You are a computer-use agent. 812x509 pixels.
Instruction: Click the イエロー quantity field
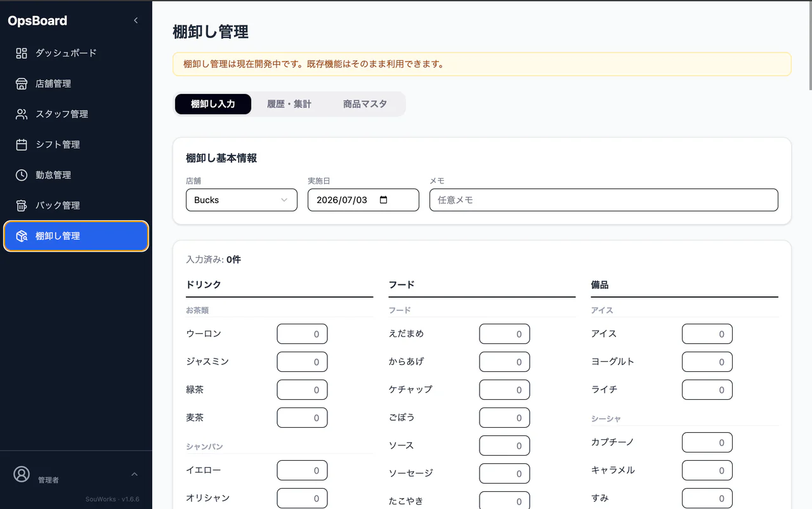[303, 470]
